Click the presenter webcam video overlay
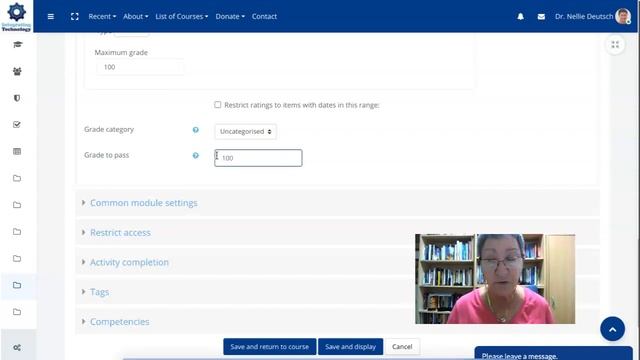 coord(495,279)
